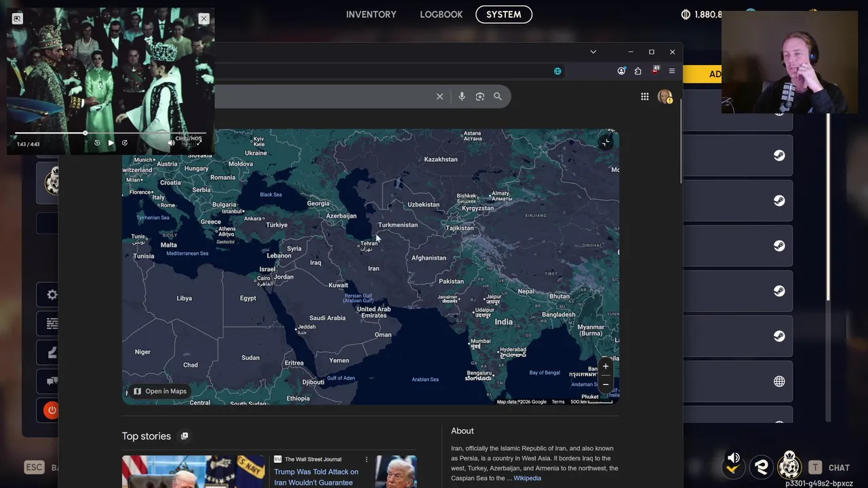
Task: Click the 'Saudi Arabia' label on map
Action: point(328,318)
